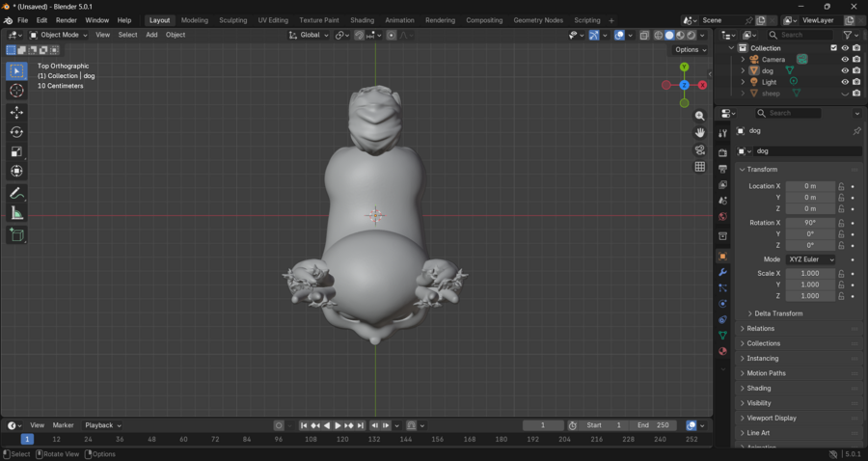Toggle the Collection exclude checkbox
868x461 pixels.
coord(834,47)
